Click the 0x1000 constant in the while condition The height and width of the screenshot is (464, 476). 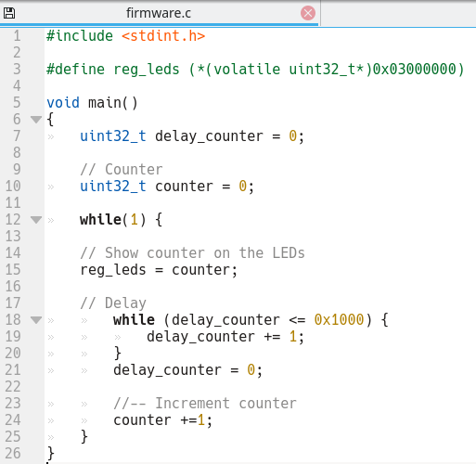(339, 320)
